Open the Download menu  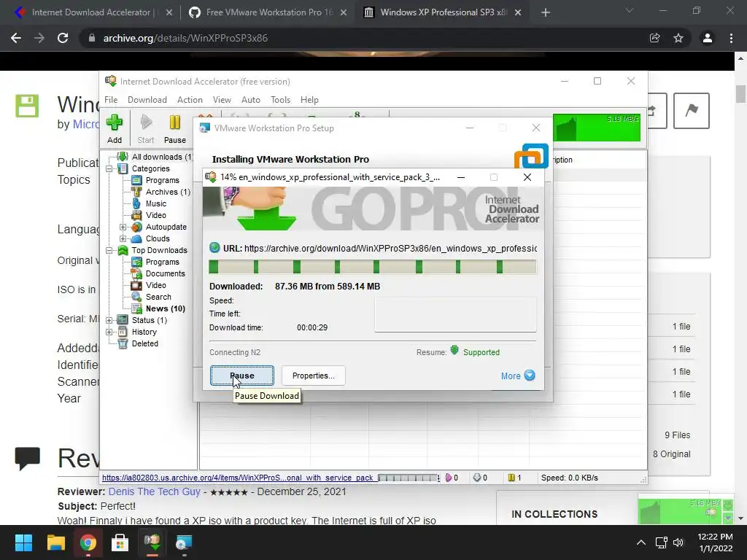tap(147, 99)
